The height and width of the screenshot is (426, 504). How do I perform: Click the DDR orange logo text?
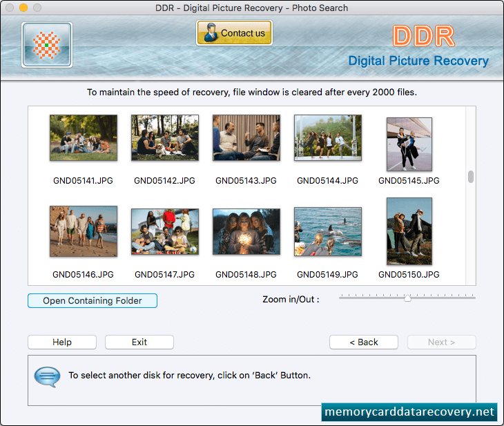click(x=424, y=36)
